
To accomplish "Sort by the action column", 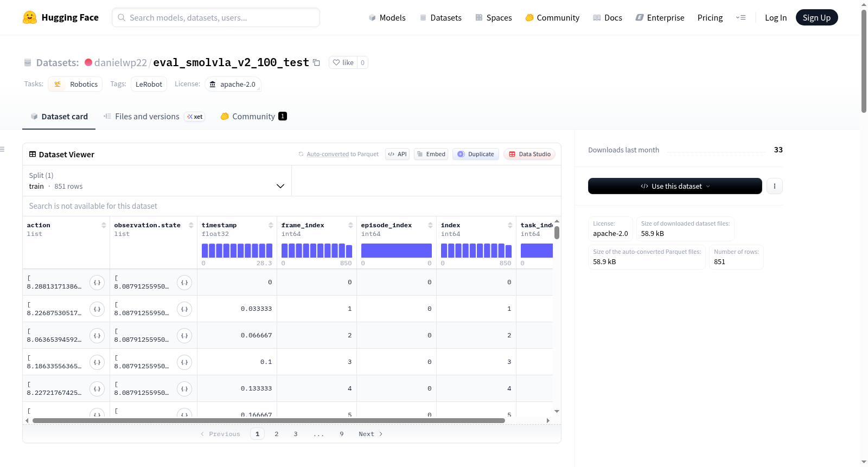I will tap(104, 225).
